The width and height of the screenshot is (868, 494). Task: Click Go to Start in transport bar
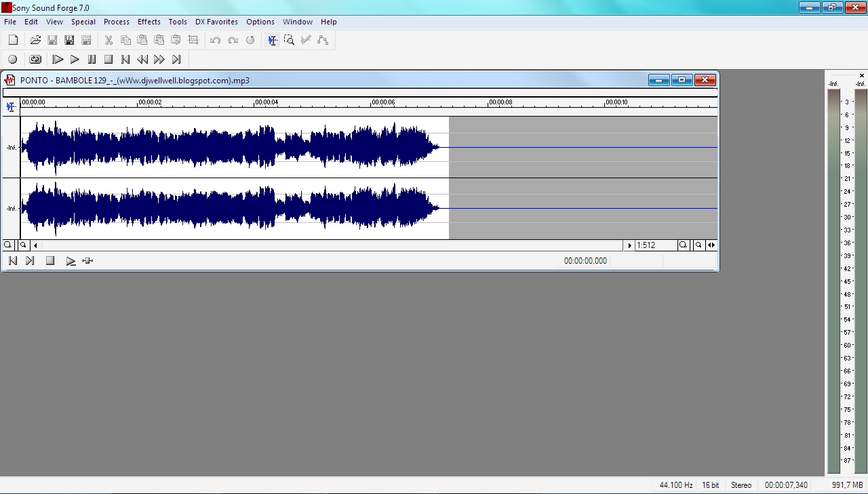[x=125, y=60]
